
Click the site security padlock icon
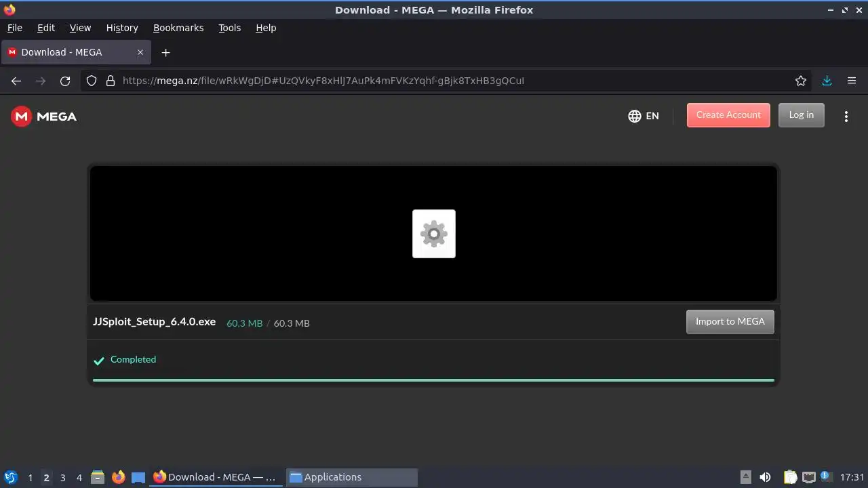pos(111,81)
